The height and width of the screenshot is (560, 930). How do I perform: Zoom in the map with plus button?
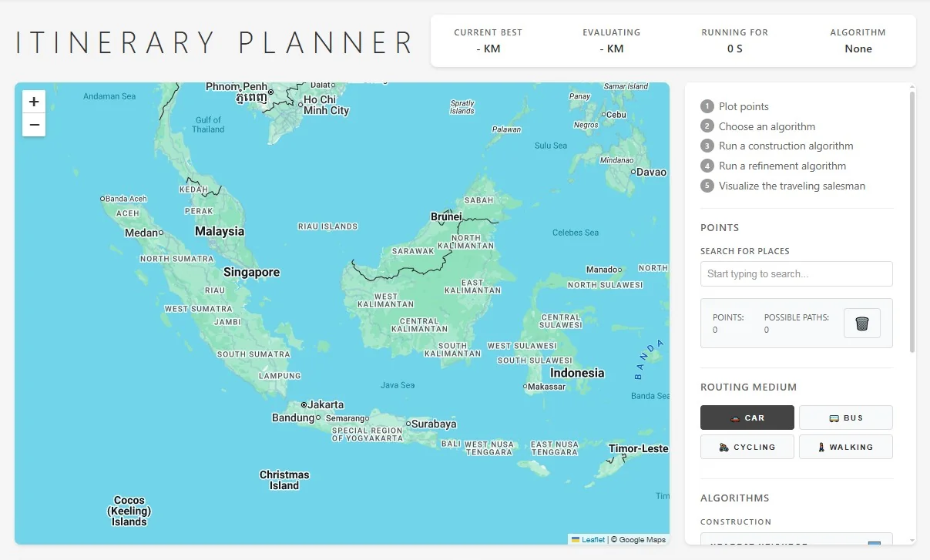pyautogui.click(x=34, y=102)
